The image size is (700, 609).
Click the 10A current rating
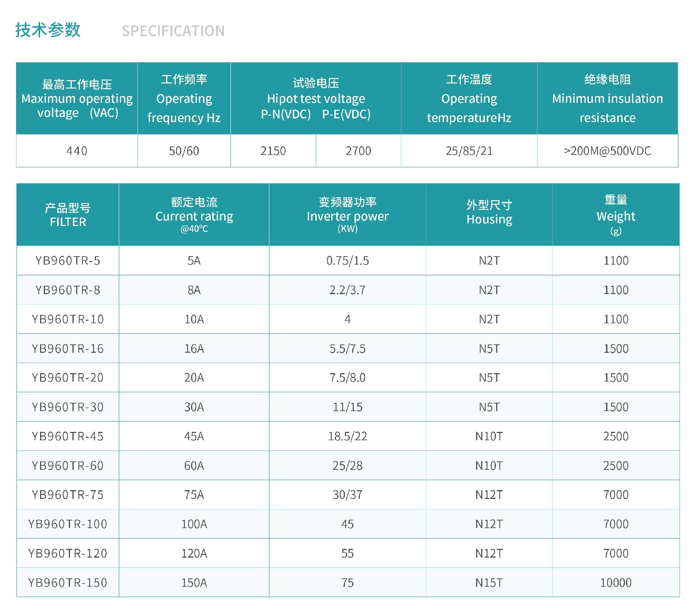click(194, 319)
